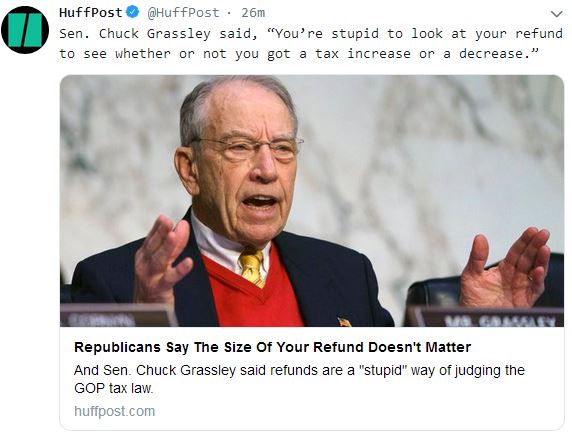Click the green slash logo inside the avatar
The image size is (572, 437).
(25, 30)
